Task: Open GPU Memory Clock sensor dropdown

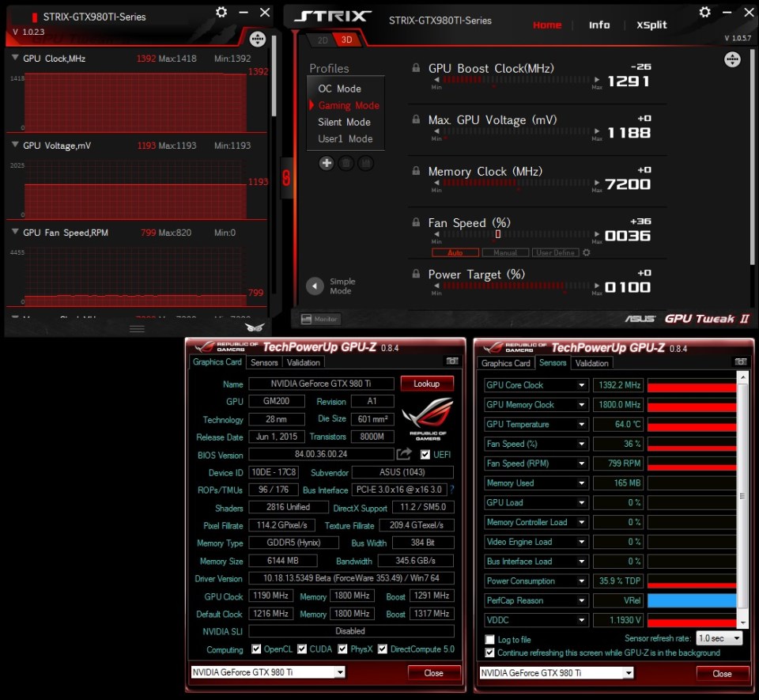Action: click(581, 405)
